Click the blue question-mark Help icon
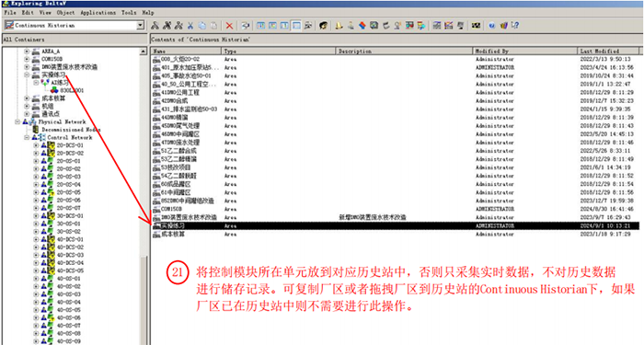 tap(491, 26)
